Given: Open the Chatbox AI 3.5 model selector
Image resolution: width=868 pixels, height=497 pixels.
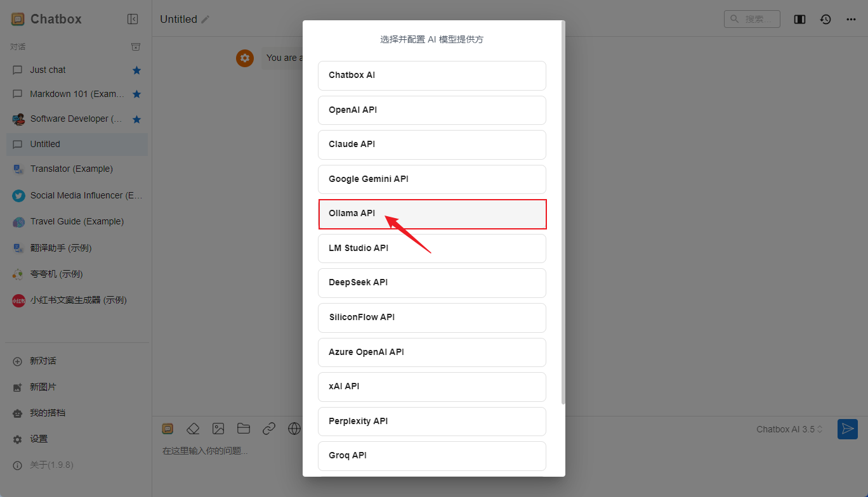Looking at the screenshot, I should (x=789, y=429).
